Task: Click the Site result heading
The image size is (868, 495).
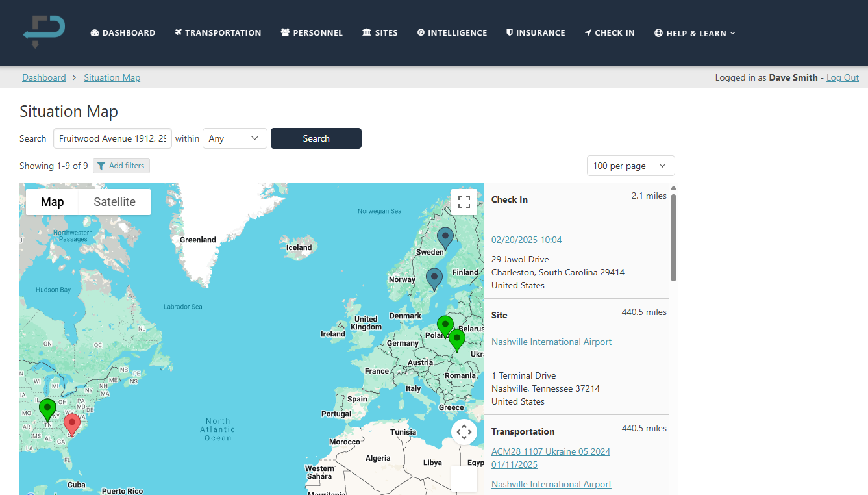Action: tap(499, 315)
